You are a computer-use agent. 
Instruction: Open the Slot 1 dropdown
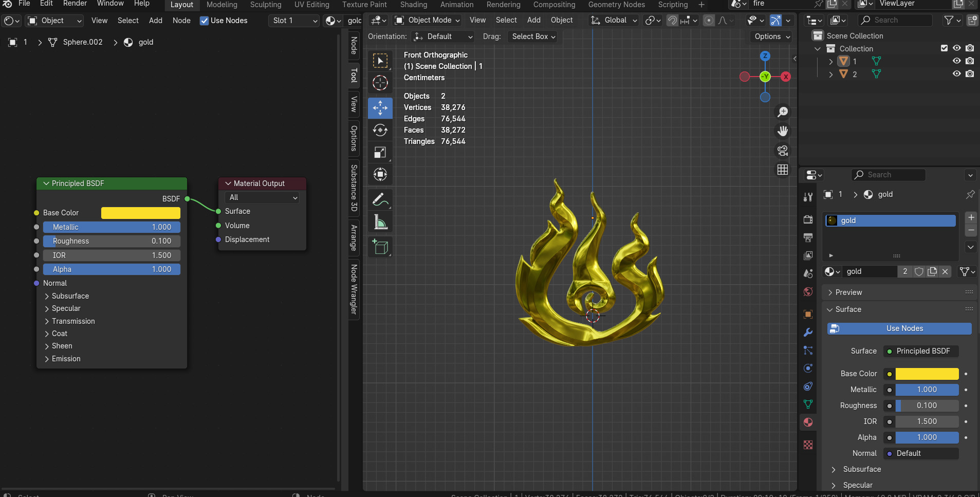[294, 21]
